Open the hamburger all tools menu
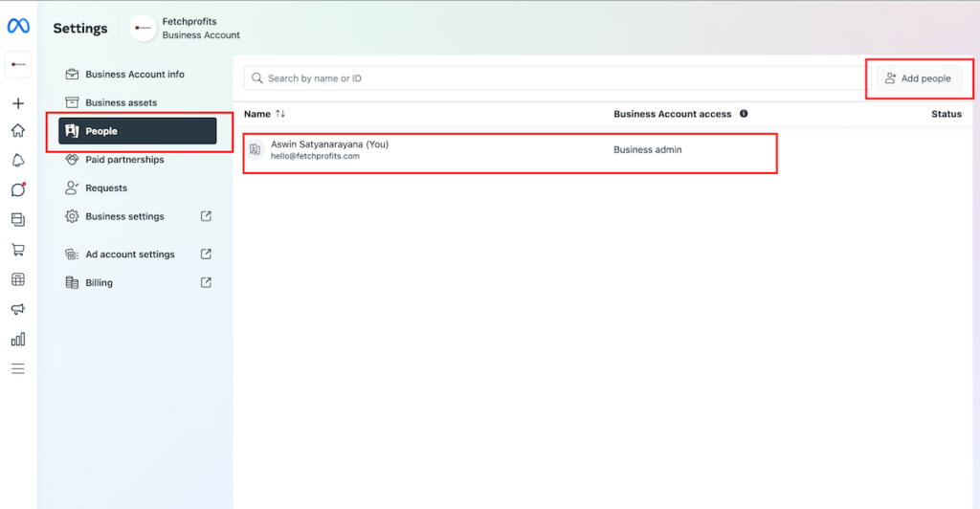 [18, 368]
